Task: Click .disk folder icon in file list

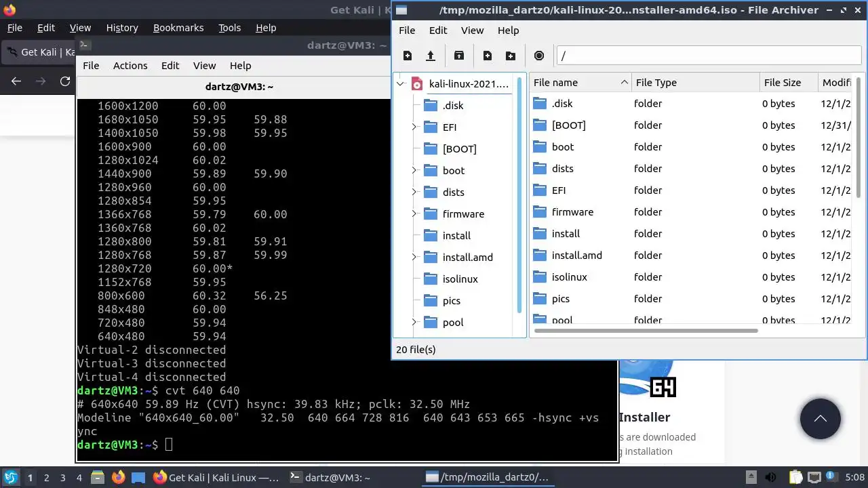Action: (x=540, y=104)
